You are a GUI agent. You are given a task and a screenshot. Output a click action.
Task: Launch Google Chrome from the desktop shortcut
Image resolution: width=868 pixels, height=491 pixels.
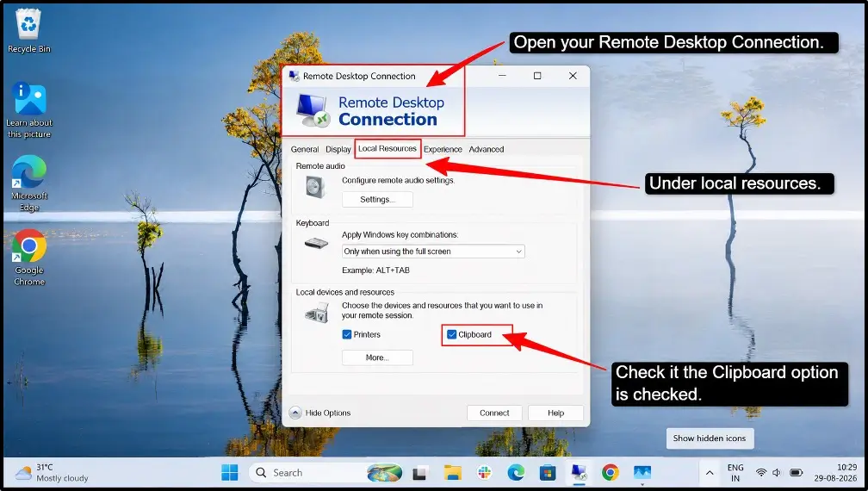28,258
